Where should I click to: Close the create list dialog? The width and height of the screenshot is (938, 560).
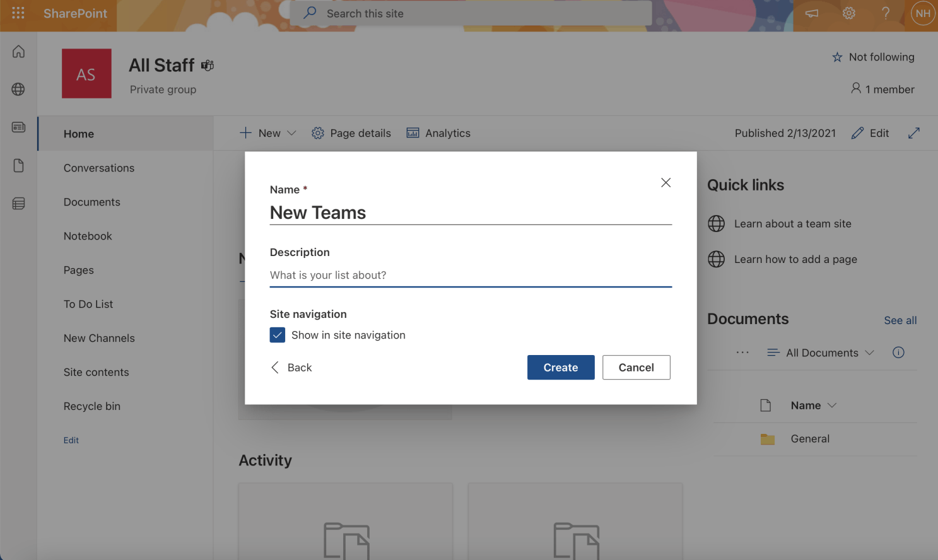pos(665,183)
